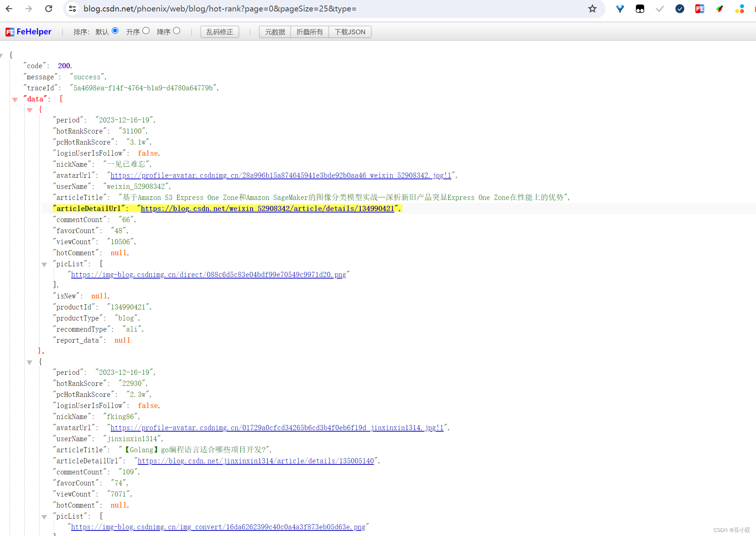The height and width of the screenshot is (536, 756).
Task: Click the FeHelper extension icon in toolbar
Action: (700, 8)
